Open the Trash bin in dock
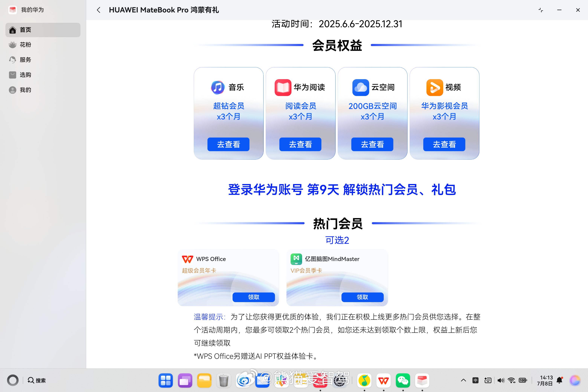This screenshot has width=588, height=392. 224,381
